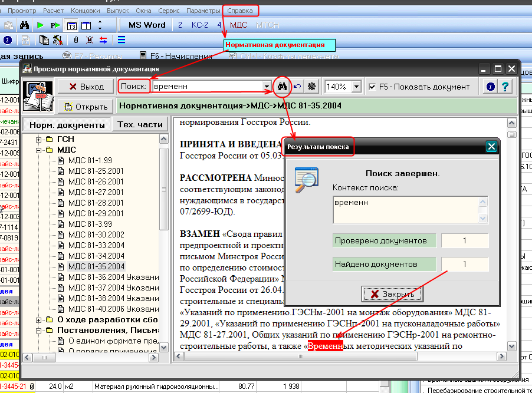Viewport: 532px width, 393px height.
Task: Open the Расчет menu
Action: click(53, 11)
